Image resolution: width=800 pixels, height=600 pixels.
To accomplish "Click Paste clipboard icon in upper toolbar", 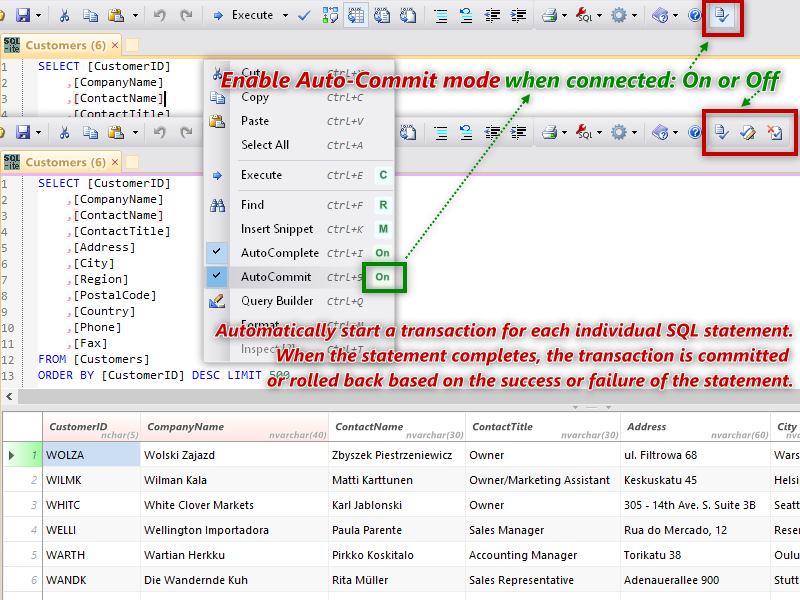I will [x=116, y=15].
